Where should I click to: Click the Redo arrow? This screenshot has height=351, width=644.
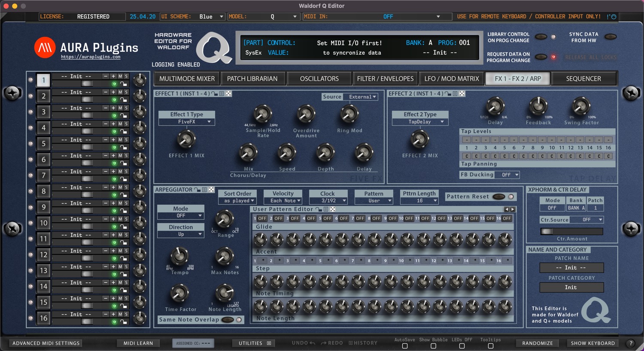click(324, 343)
